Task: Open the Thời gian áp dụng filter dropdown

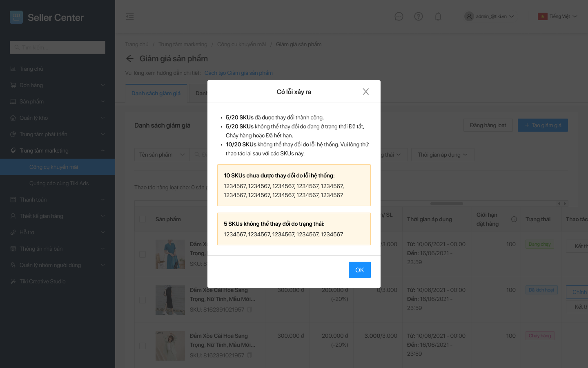Action: tap(442, 155)
